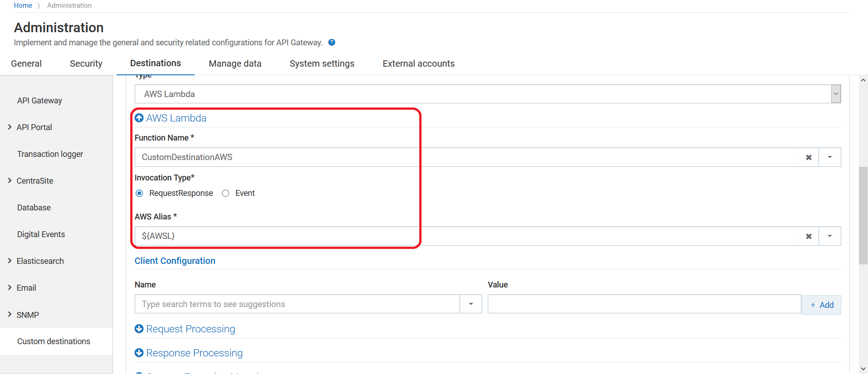Click the Client Configuration heading

pos(175,261)
